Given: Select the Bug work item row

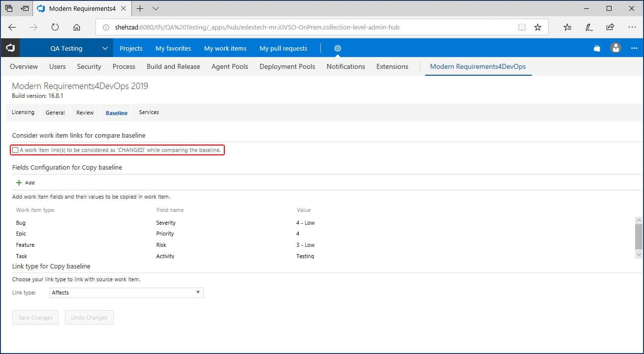Looking at the screenshot, I should (x=323, y=223).
